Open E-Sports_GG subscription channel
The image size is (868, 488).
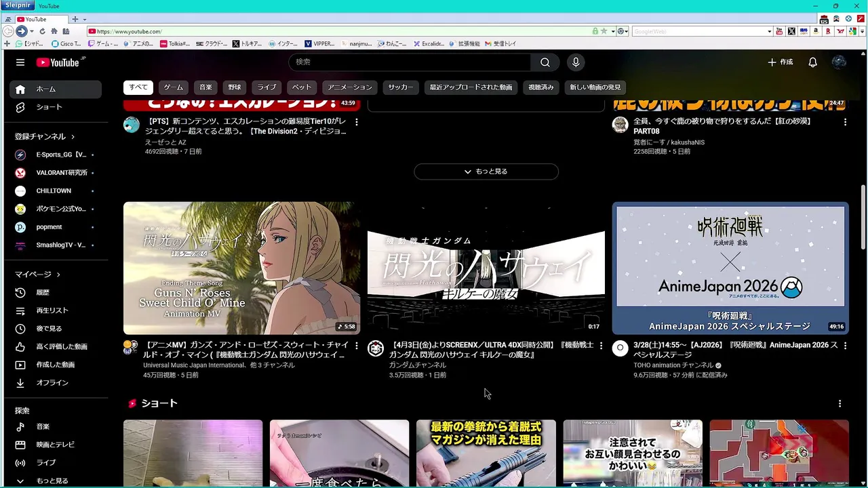pyautogui.click(x=56, y=155)
